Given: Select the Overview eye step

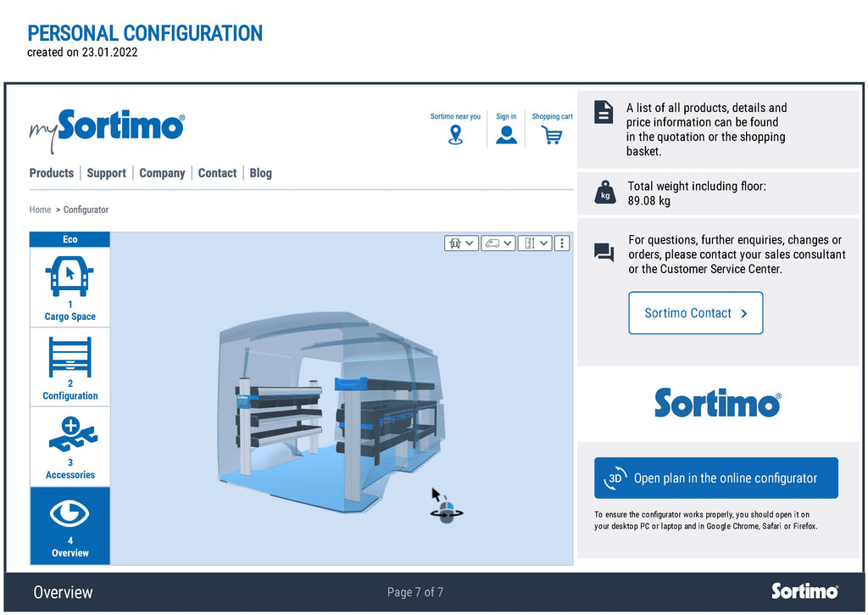Looking at the screenshot, I should click(x=70, y=526).
